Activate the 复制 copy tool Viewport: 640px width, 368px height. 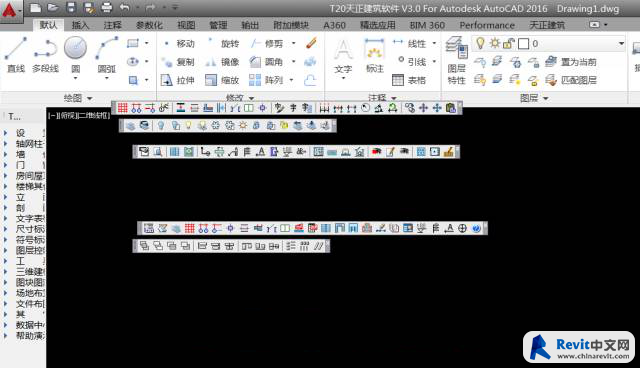179,62
